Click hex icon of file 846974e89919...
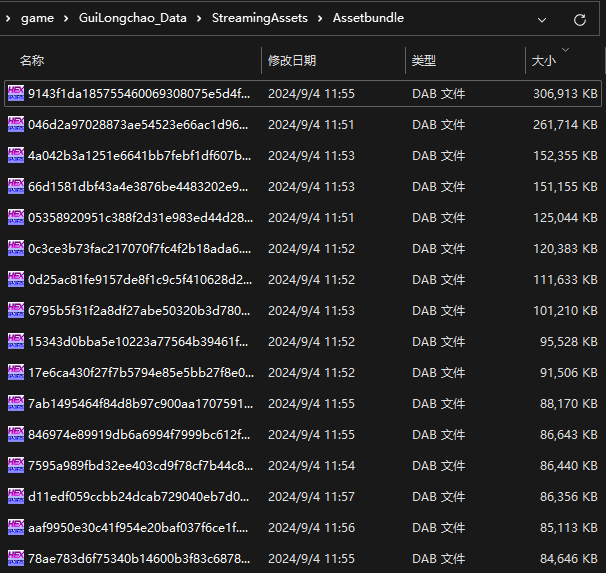The width and height of the screenshot is (606, 573). click(16, 435)
